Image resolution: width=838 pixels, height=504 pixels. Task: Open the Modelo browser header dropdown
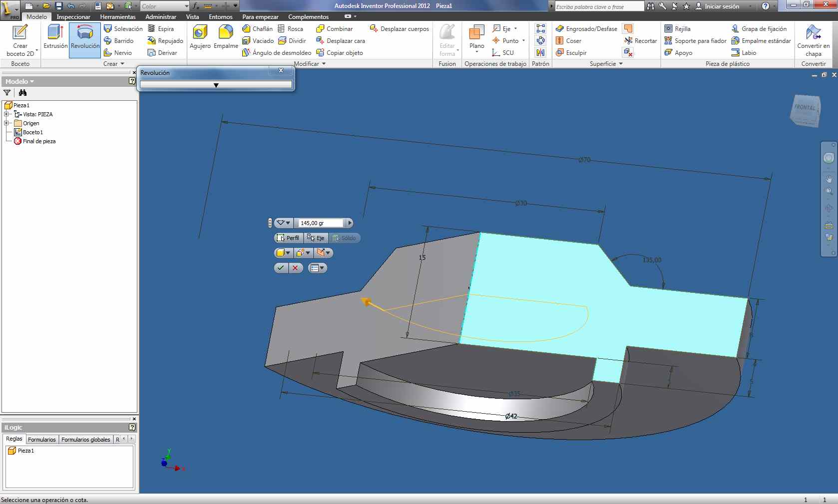coord(20,81)
